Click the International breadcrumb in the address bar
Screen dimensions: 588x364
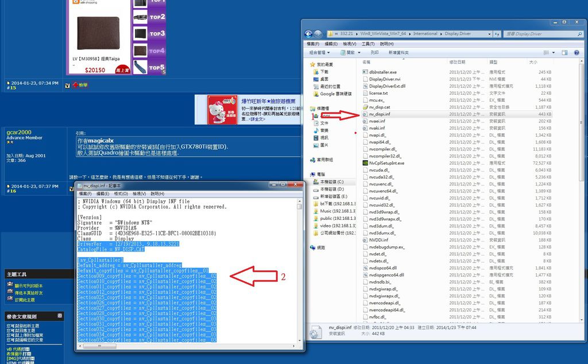point(425,34)
